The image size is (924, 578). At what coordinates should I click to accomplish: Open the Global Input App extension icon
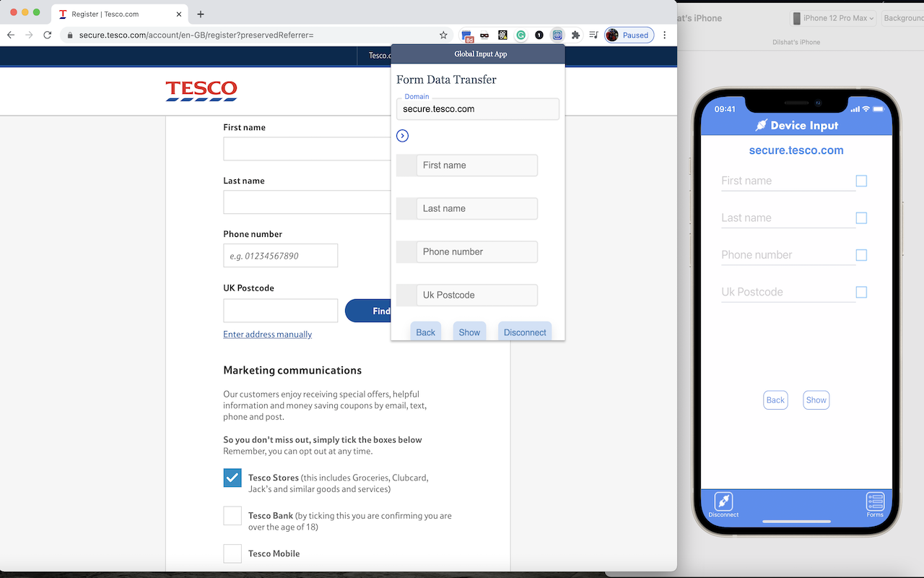(x=557, y=35)
